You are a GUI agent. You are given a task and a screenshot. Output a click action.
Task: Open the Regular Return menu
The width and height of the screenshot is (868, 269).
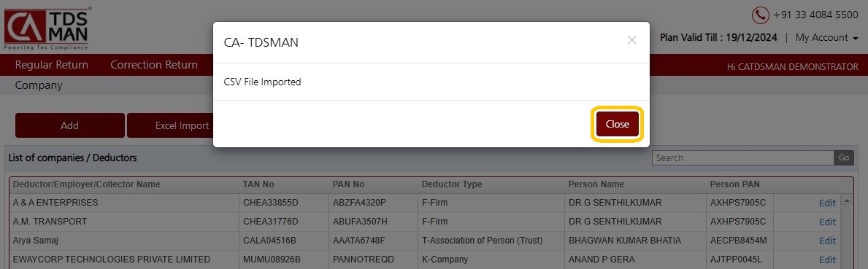coord(52,65)
